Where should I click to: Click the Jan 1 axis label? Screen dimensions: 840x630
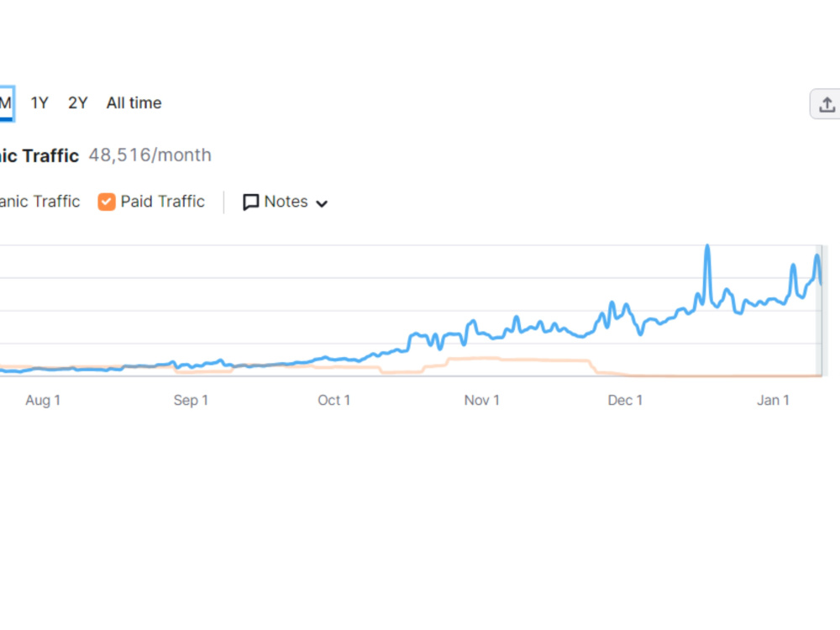(x=773, y=400)
